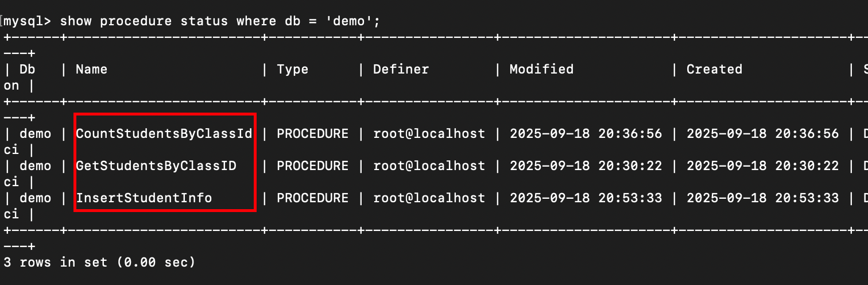868x285 pixels.
Task: Click the Modified column header
Action: [541, 70]
